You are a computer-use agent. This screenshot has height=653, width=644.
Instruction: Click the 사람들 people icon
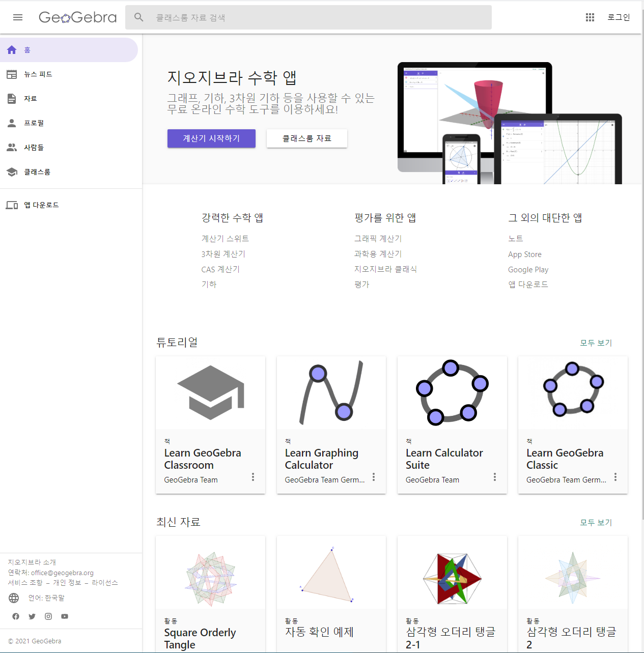coord(12,148)
